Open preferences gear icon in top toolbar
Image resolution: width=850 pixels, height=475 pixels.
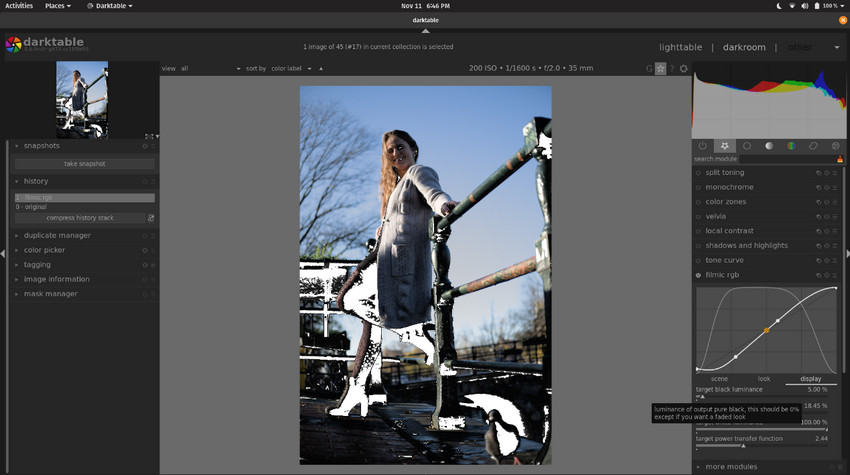684,68
